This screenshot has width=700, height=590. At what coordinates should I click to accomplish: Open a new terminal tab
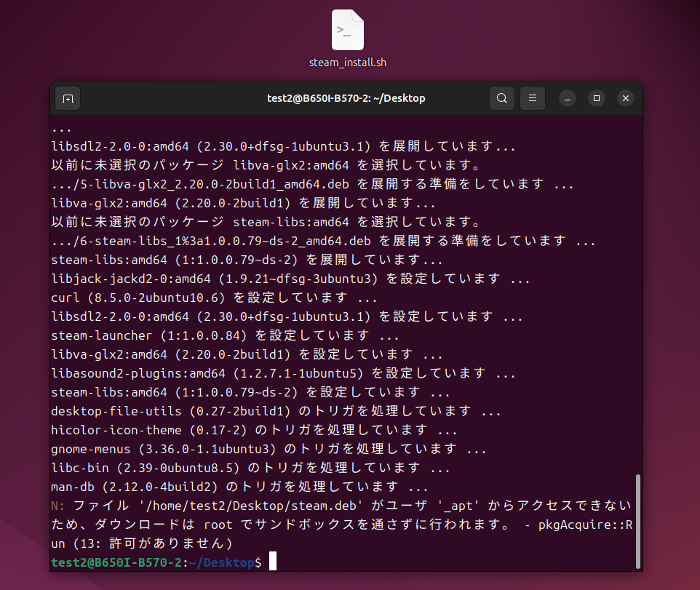[68, 98]
